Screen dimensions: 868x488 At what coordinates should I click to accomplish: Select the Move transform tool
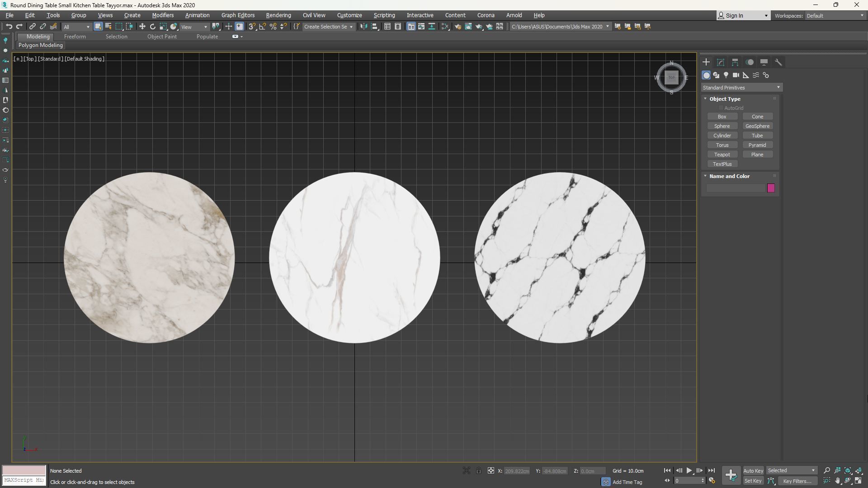(x=142, y=27)
